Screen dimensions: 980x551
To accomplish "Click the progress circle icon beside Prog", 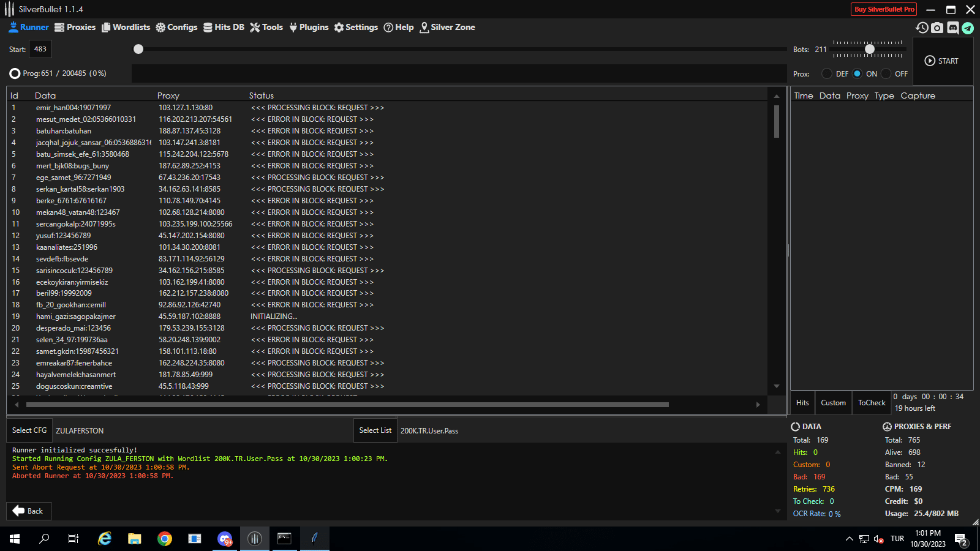I will 15,73.
